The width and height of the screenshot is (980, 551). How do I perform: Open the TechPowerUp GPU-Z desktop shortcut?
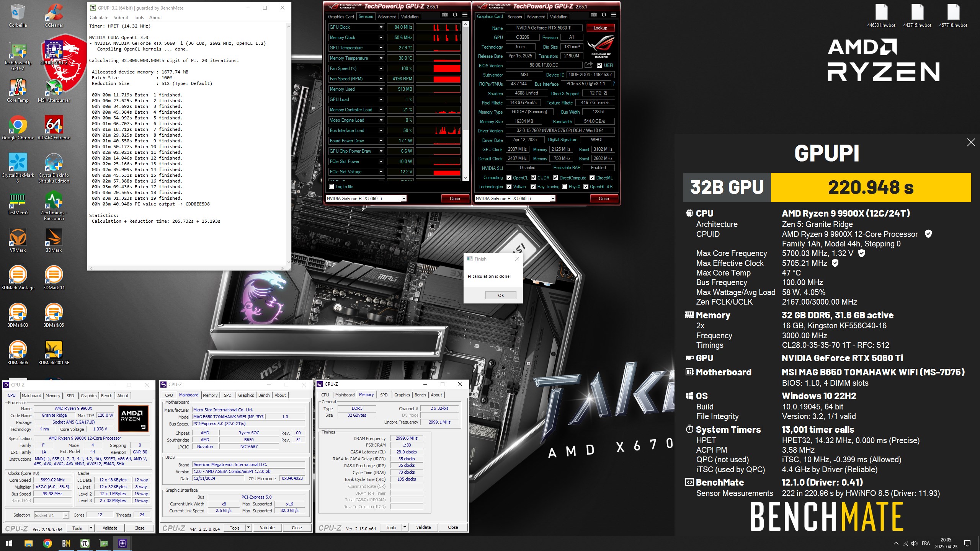pos(18,55)
